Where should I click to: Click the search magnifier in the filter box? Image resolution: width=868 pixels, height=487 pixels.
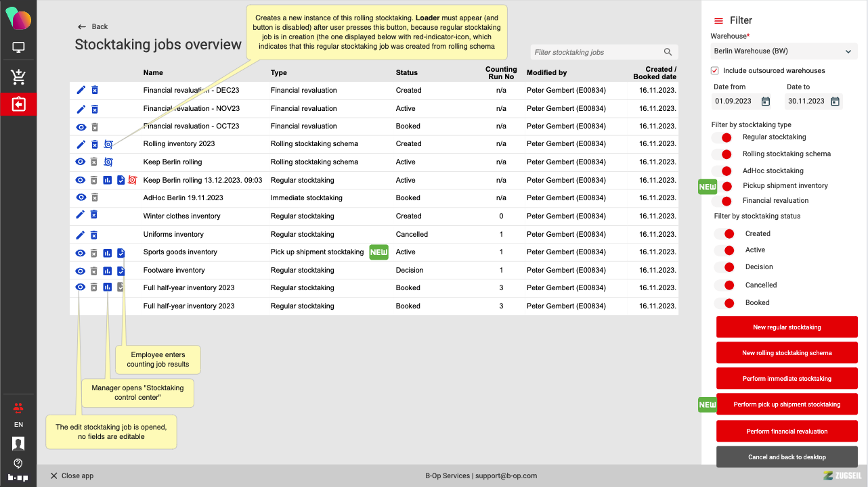668,52
